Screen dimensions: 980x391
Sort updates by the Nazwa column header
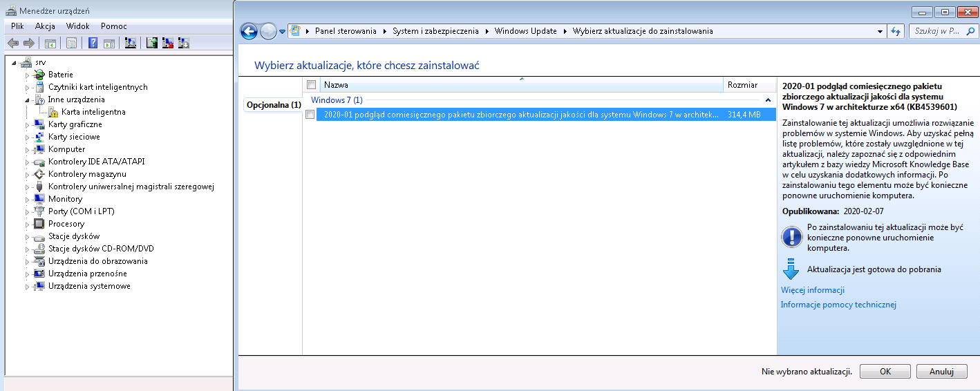520,85
